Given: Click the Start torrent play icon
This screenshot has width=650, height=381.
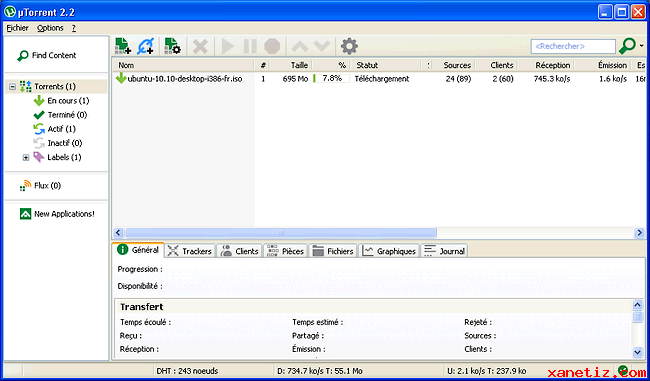Looking at the screenshot, I should pos(228,46).
